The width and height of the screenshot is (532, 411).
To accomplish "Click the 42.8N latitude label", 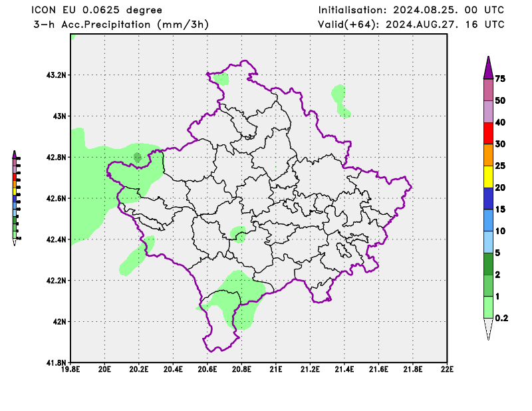I will [57, 157].
